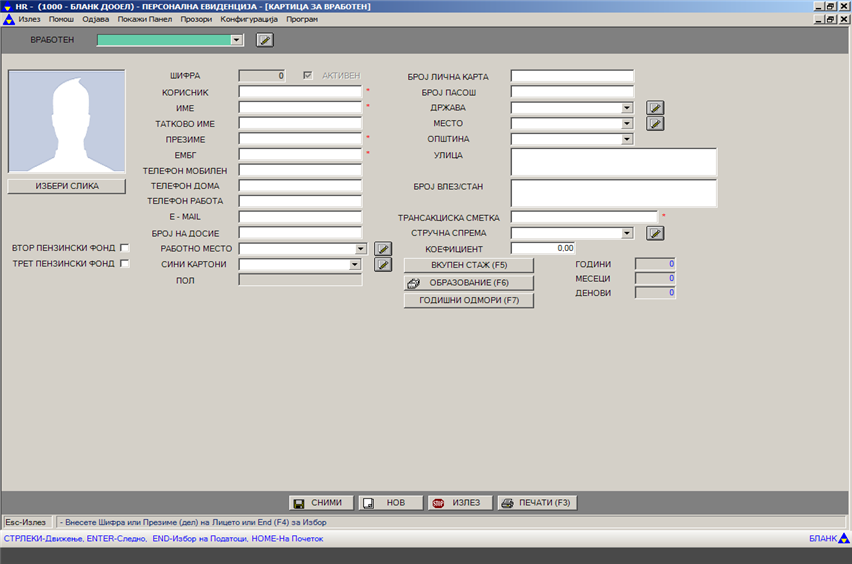
Task: Toggle the АКТИВЕН checkbox
Action: click(308, 76)
